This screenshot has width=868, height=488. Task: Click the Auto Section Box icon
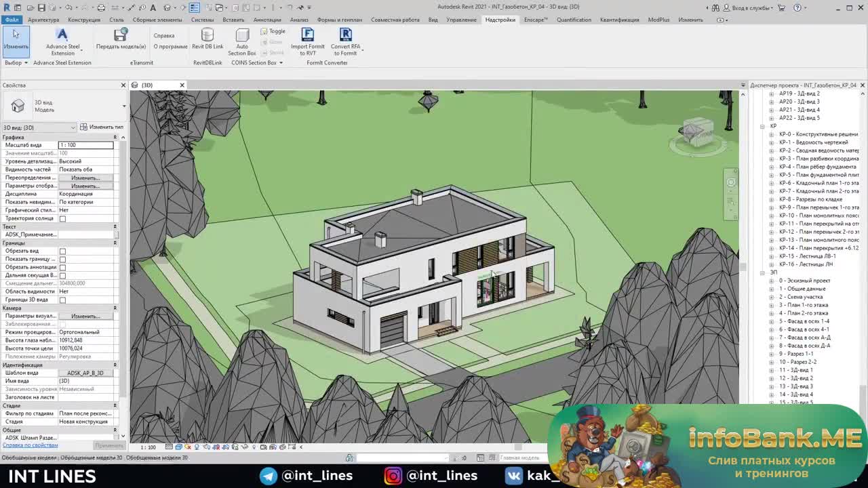pos(242,37)
